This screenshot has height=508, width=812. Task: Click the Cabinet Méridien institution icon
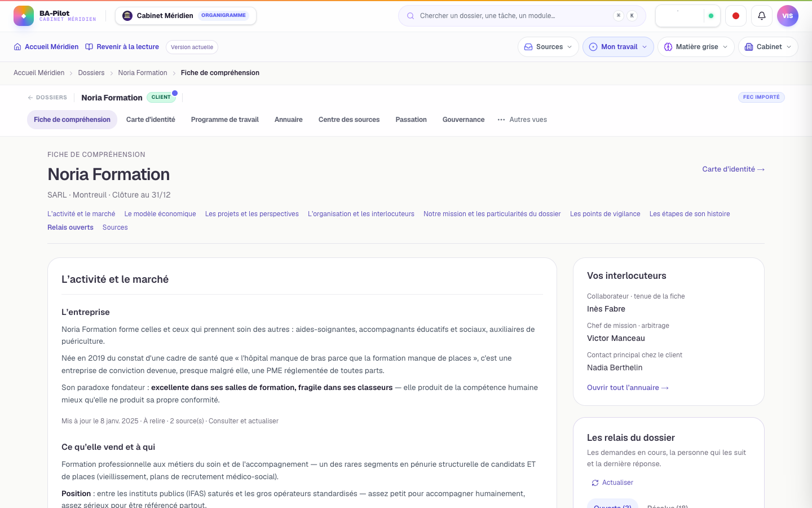coord(127,16)
